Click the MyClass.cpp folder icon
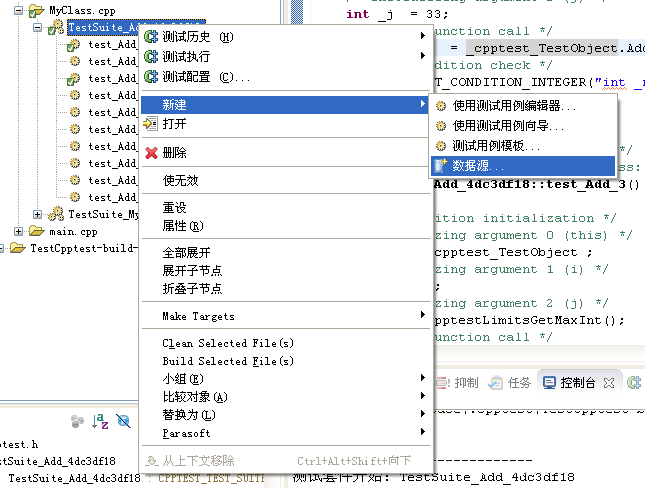Screen dimensions: 645x488 pyautogui.click(x=36, y=10)
